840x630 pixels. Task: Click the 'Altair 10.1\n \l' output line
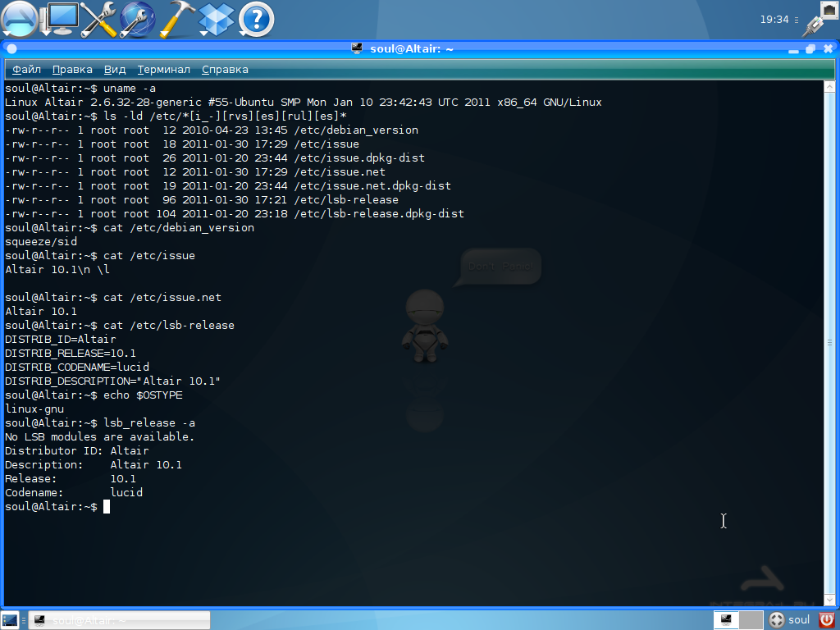pos(57,269)
